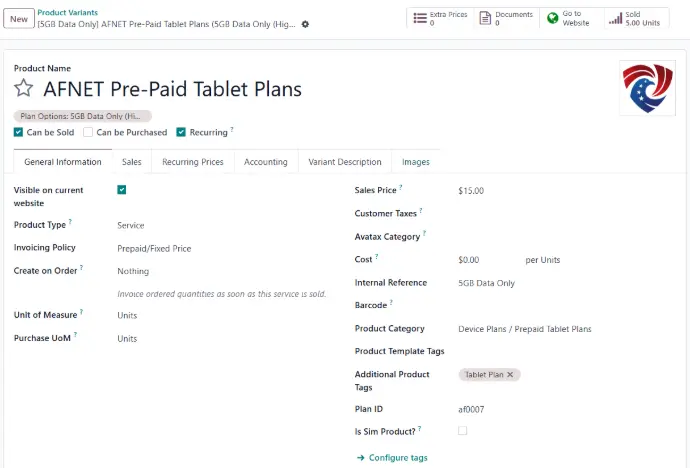Click Go to Website globe button
The height and width of the screenshot is (468, 690).
569,18
